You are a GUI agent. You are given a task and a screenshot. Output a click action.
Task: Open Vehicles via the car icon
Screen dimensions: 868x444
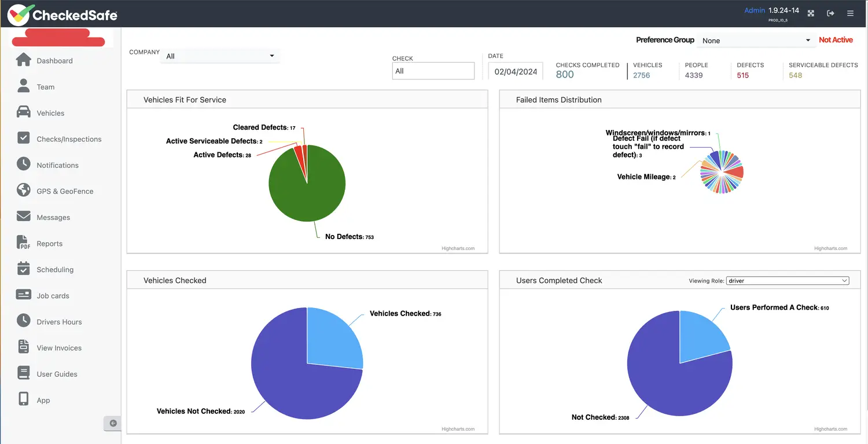(x=23, y=112)
